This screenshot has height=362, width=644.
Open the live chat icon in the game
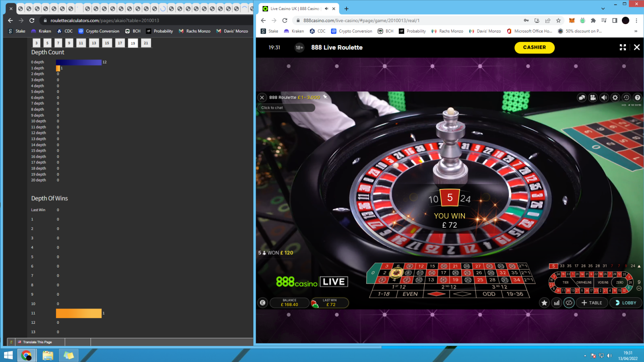point(582,97)
